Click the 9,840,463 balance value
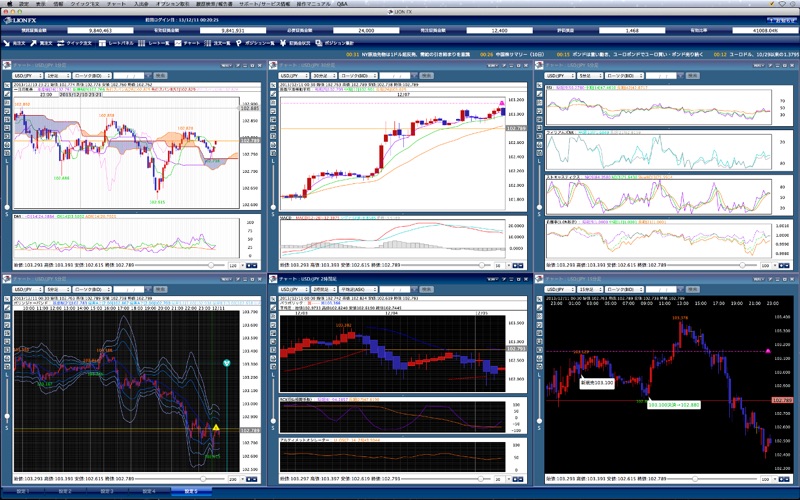The width and height of the screenshot is (800, 500). click(100, 31)
